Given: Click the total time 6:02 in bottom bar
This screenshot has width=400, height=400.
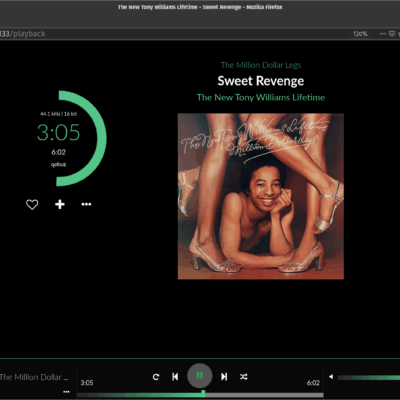Looking at the screenshot, I should (313, 383).
